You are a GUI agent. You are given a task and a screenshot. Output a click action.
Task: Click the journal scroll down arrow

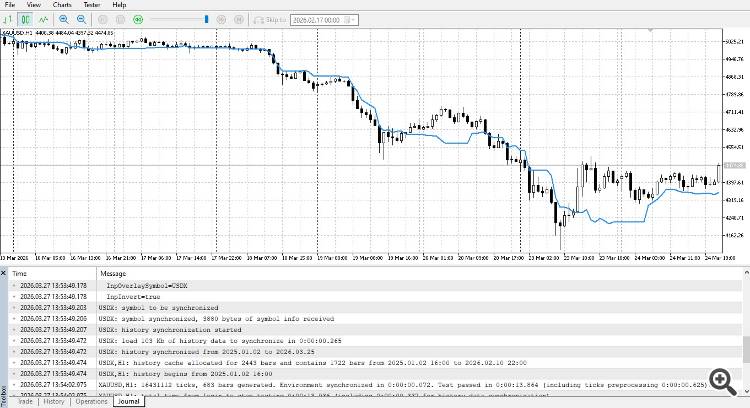746,391
